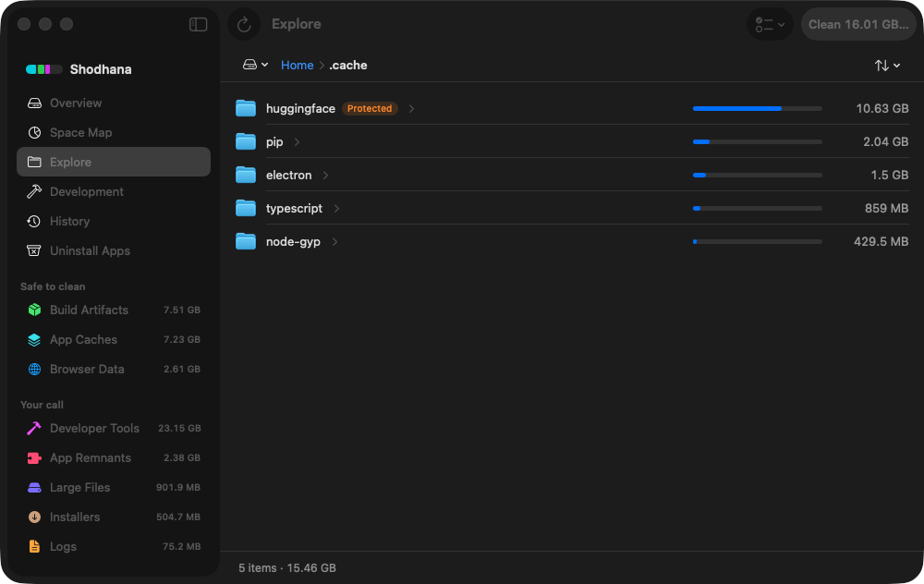This screenshot has width=924, height=584.
Task: Click the Development hammer icon
Action: click(x=34, y=191)
